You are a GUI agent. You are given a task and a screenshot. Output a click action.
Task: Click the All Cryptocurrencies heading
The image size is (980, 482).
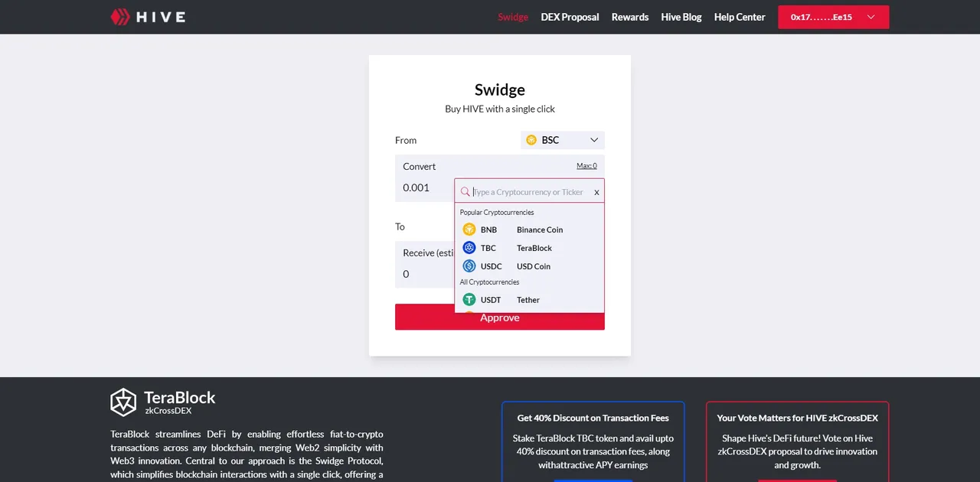click(489, 282)
